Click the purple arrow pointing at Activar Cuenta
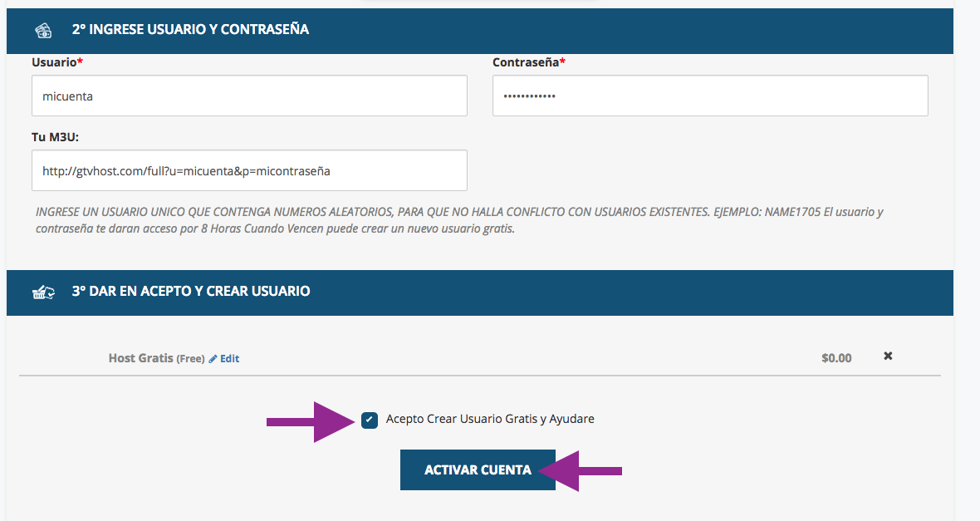The height and width of the screenshot is (521, 980). [x=580, y=471]
